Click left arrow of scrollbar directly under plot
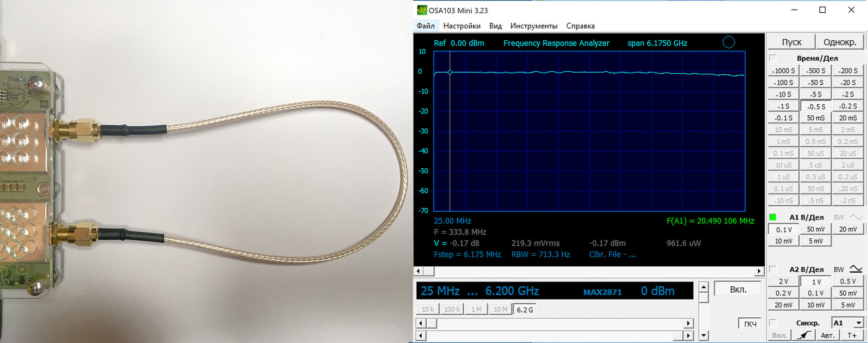Image resolution: width=868 pixels, height=343 pixels. (418, 271)
